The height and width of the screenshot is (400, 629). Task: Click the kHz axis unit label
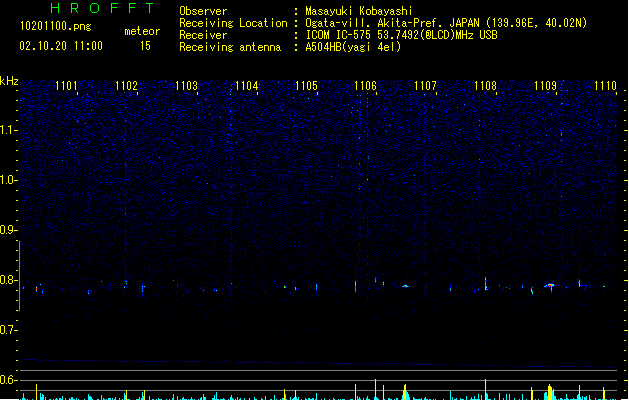[9, 81]
